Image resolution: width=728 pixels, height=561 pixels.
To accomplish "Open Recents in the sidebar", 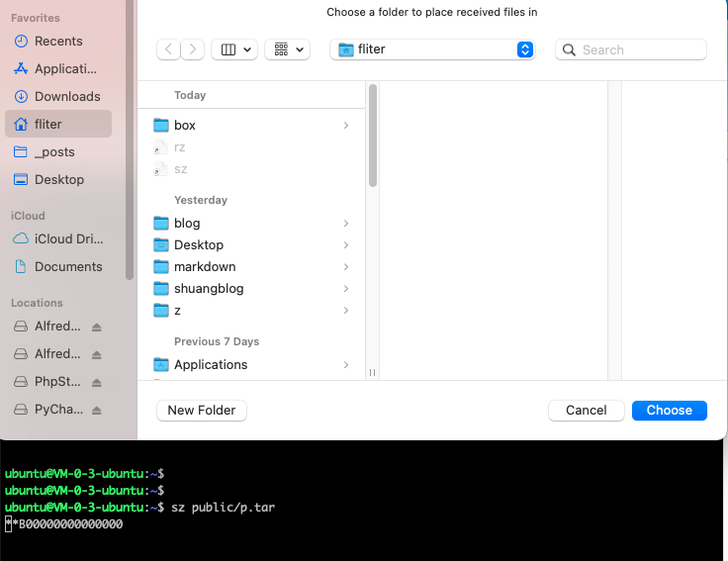I will pos(58,42).
